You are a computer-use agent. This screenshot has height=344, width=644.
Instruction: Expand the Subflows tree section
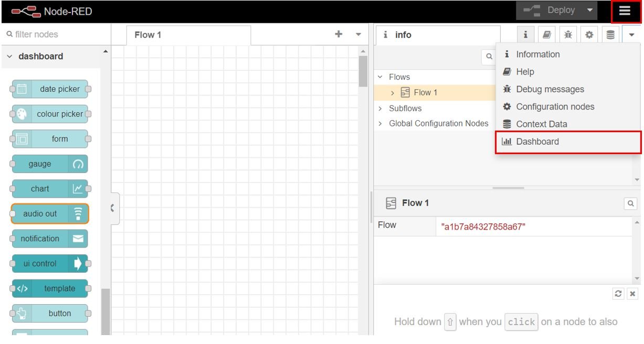point(381,109)
